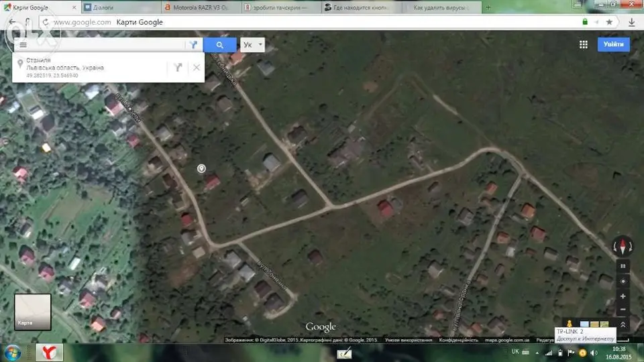
Task: Open a new browser tab
Action: coord(488,7)
